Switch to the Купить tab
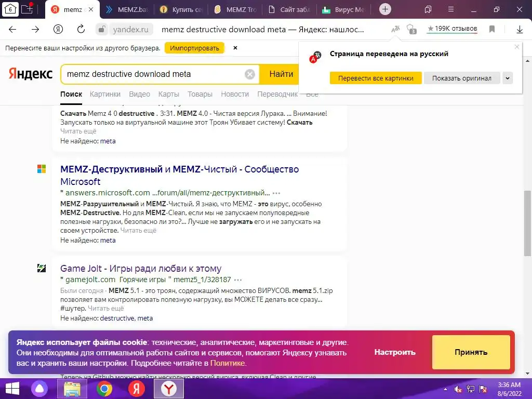The image size is (532, 399). 181,9
